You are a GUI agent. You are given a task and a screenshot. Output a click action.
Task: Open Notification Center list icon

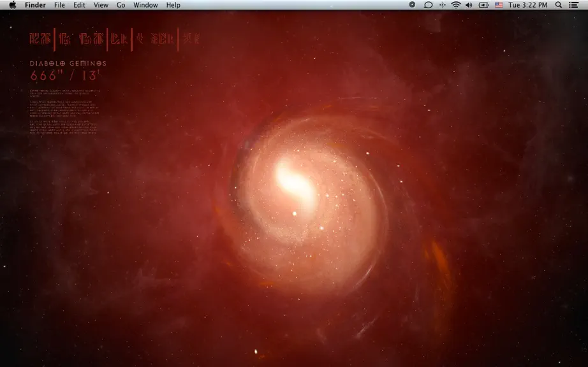pyautogui.click(x=573, y=5)
